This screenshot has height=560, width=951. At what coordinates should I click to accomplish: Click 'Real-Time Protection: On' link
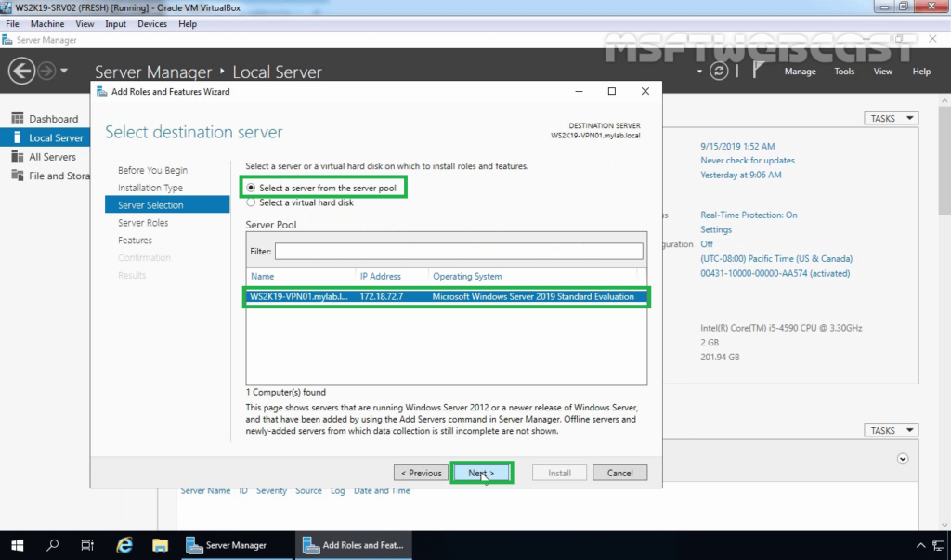[749, 215]
